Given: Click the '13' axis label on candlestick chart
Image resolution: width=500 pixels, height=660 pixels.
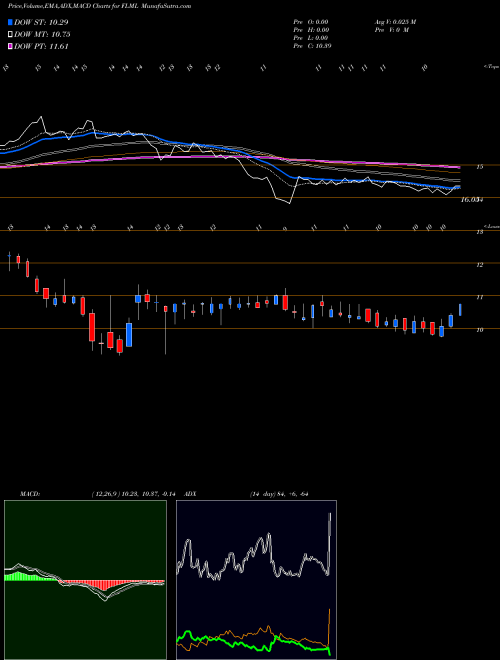Looking at the screenshot, I should tap(479, 232).
